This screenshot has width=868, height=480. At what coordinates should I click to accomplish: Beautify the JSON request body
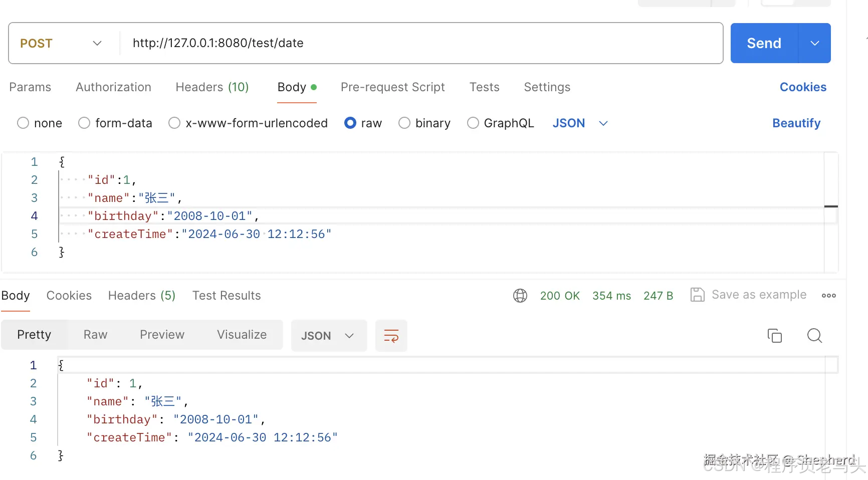796,123
